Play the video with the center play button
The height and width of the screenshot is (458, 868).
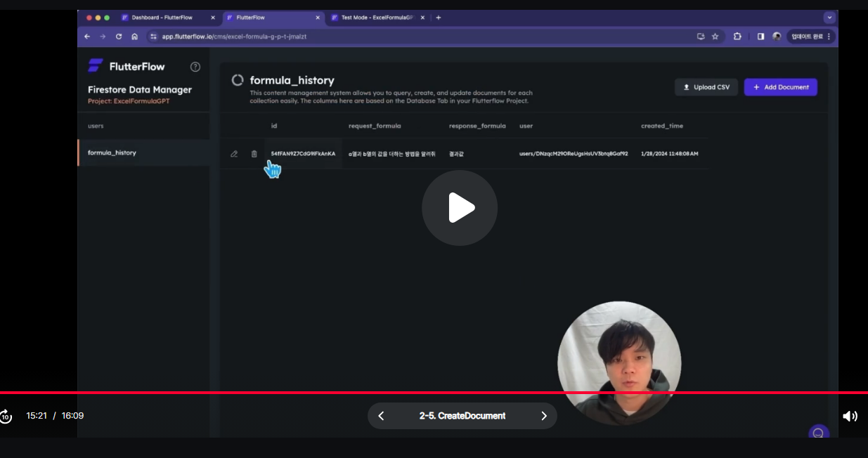pyautogui.click(x=460, y=208)
